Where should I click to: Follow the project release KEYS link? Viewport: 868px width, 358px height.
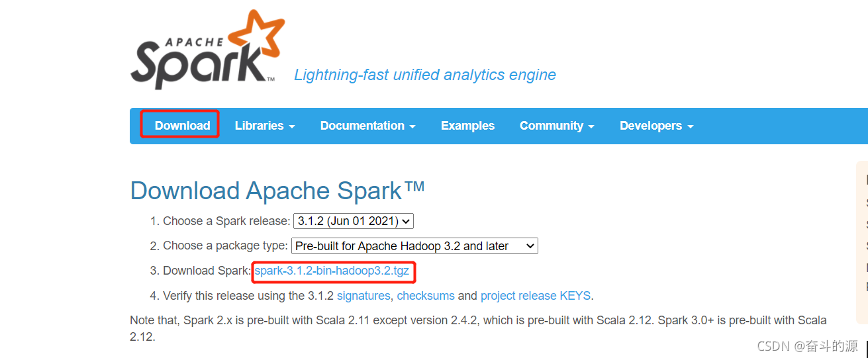pyautogui.click(x=536, y=296)
